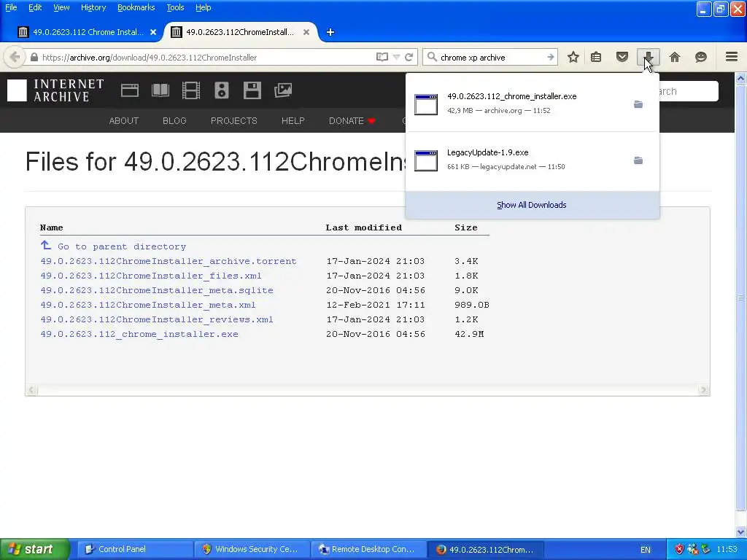Open the new tab plus button
This screenshot has width=747, height=560.
(330, 32)
